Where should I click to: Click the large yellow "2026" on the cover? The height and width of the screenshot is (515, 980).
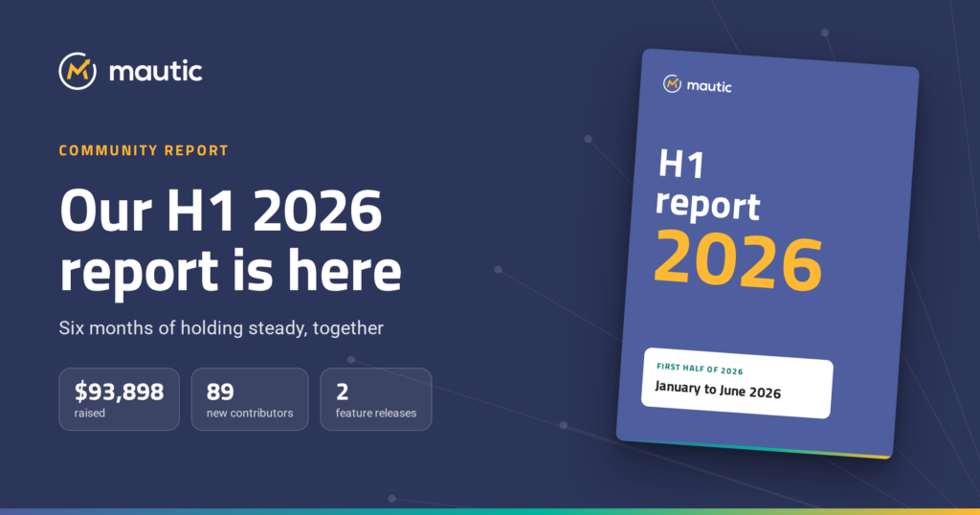coord(738,260)
